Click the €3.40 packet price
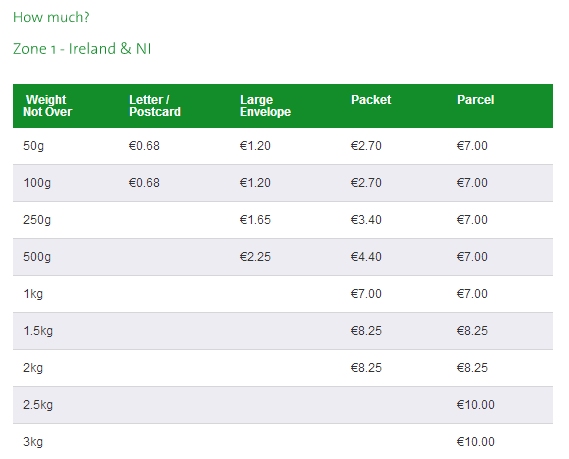 point(366,220)
